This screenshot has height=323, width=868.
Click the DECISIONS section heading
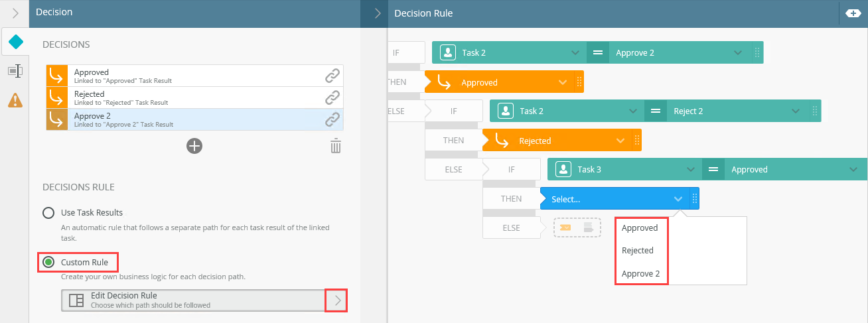pyautogui.click(x=66, y=44)
